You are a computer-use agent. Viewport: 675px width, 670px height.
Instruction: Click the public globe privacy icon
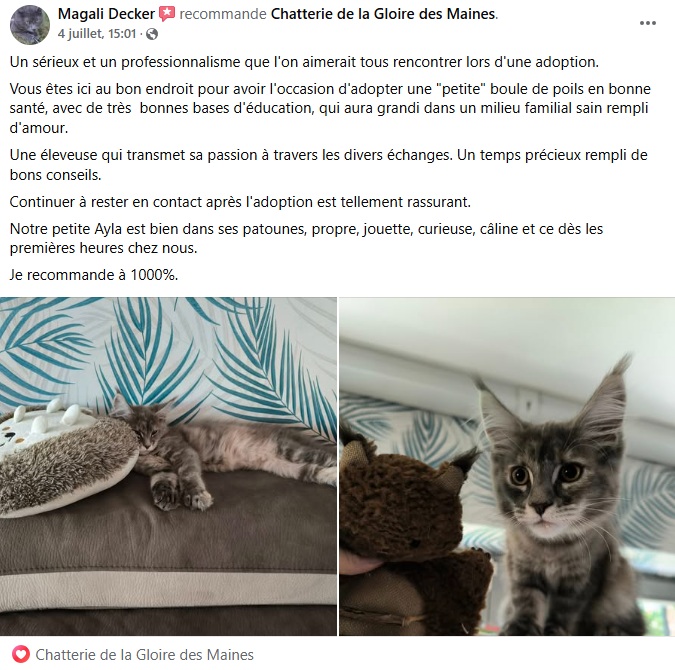pos(152,34)
